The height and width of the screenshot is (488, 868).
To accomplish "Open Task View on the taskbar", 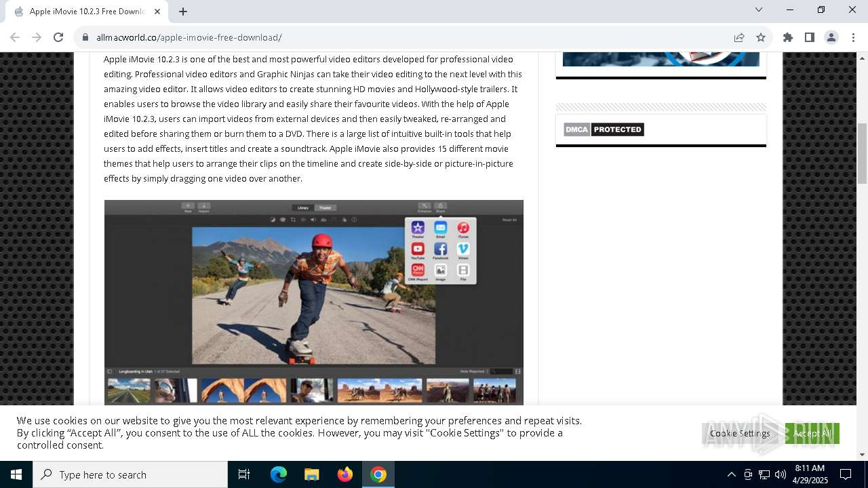I will point(244,474).
